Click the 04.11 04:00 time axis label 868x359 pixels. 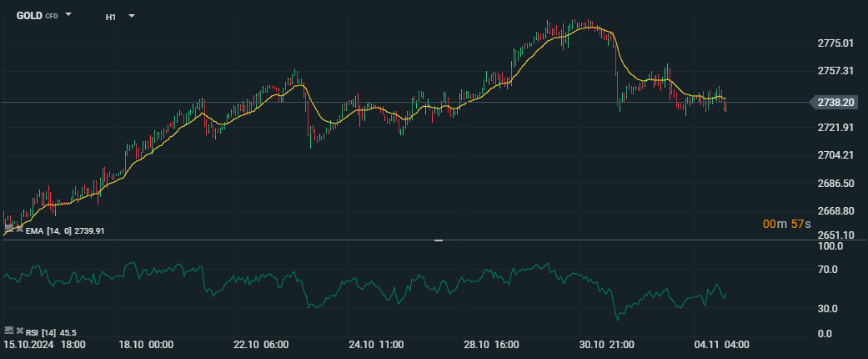(722, 344)
